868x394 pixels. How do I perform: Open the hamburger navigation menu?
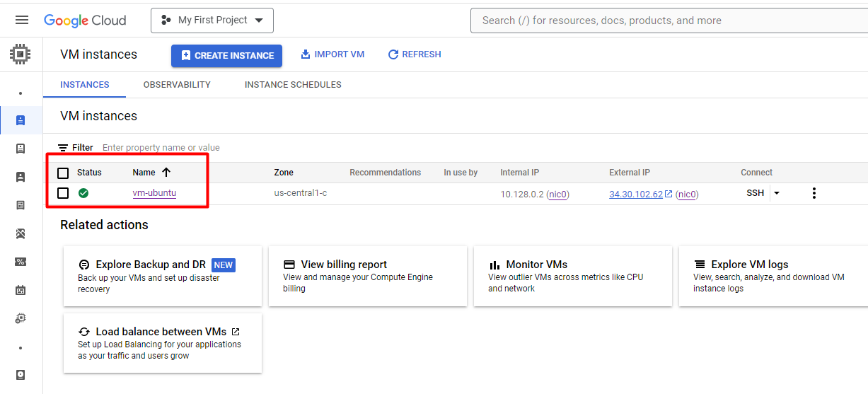pyautogui.click(x=22, y=20)
